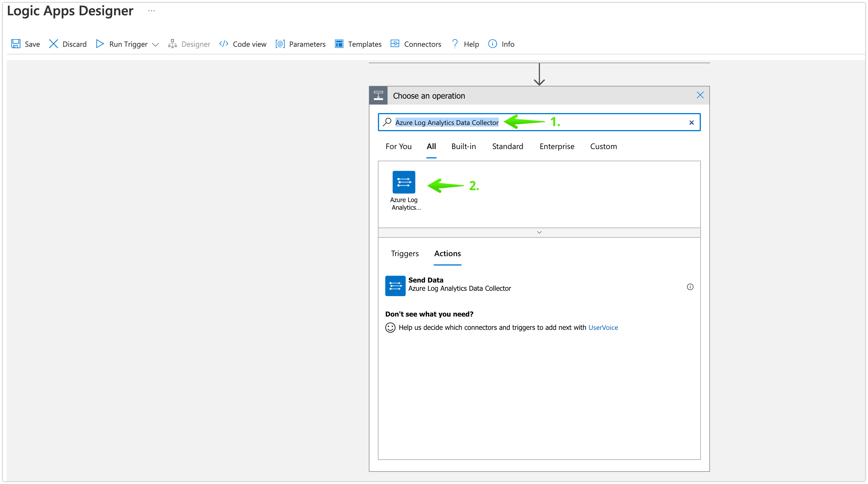Click the Discard label in the toolbar

[x=75, y=44]
